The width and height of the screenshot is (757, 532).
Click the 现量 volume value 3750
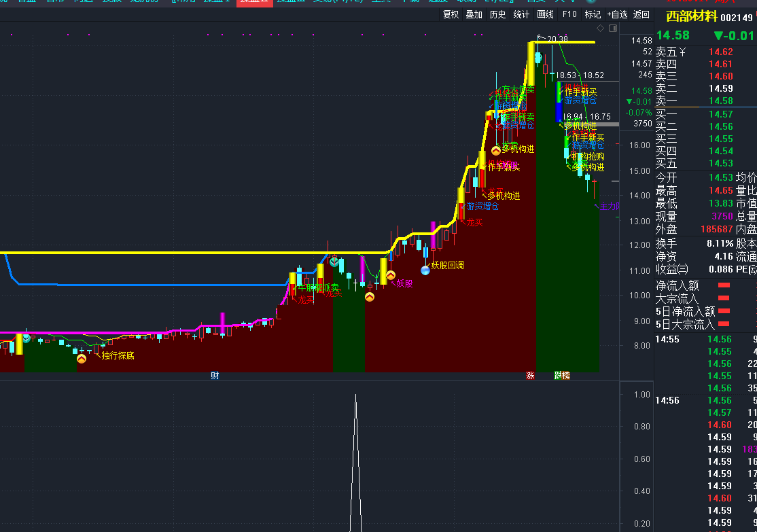pyautogui.click(x=722, y=216)
